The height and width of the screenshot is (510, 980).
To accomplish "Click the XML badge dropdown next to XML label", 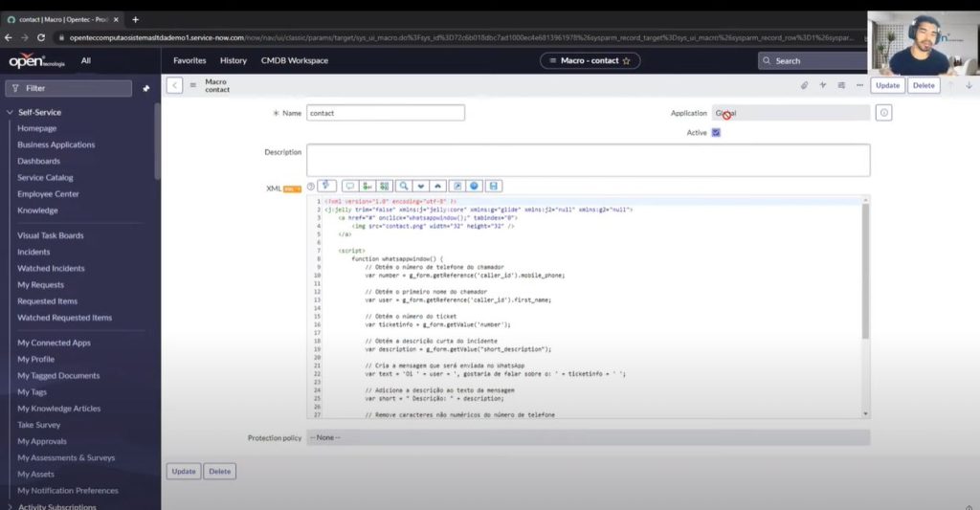I will (x=293, y=188).
